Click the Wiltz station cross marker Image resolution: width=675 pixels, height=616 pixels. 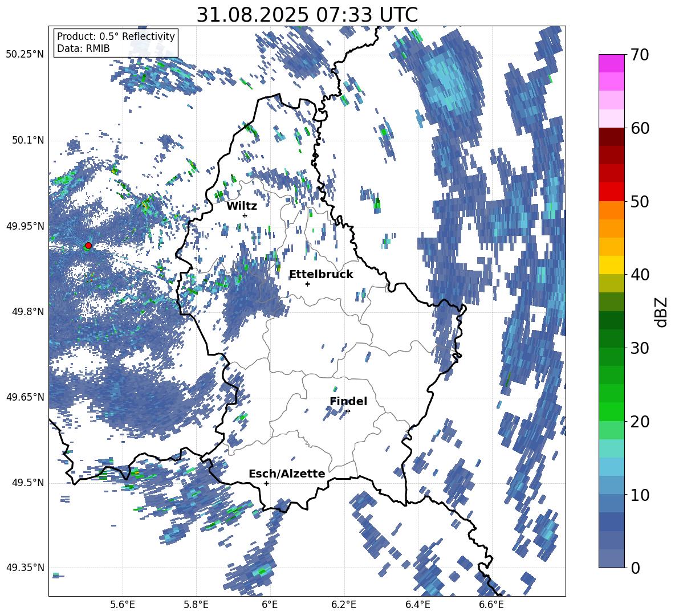pos(245,215)
